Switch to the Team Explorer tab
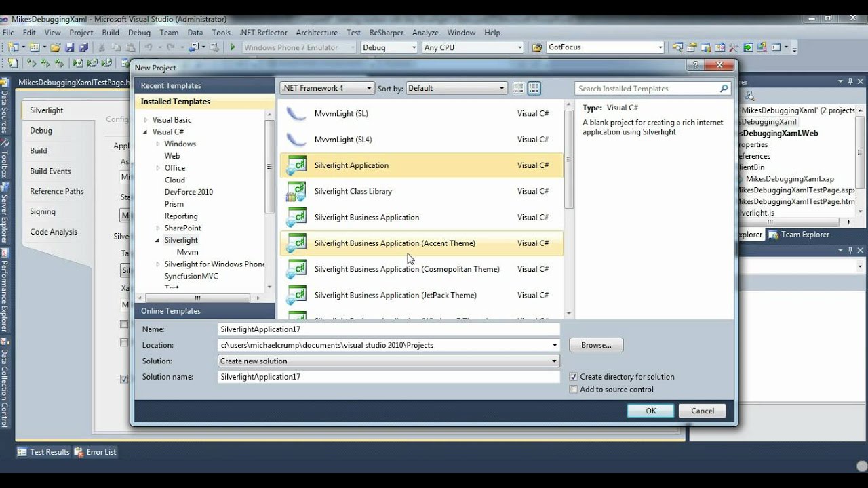The width and height of the screenshot is (868, 488). point(800,235)
